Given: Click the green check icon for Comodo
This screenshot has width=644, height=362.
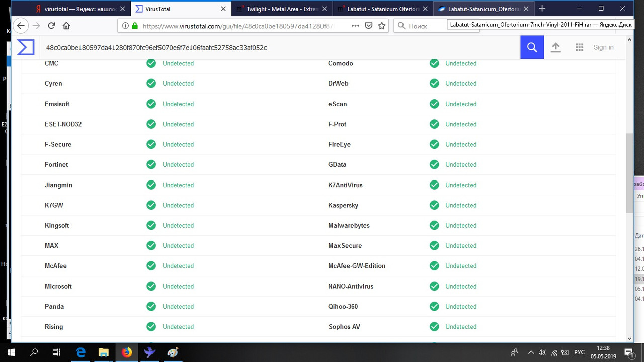Looking at the screenshot, I should point(434,63).
